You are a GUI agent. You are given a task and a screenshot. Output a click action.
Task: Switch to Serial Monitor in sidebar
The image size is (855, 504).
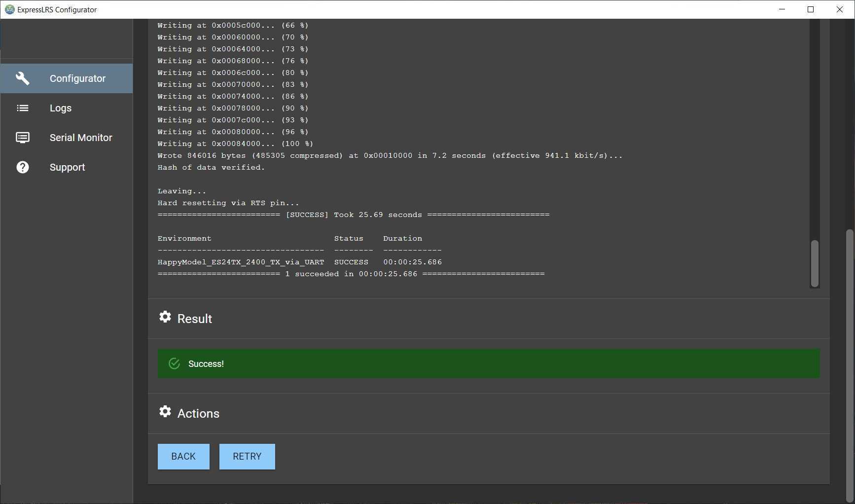81,138
